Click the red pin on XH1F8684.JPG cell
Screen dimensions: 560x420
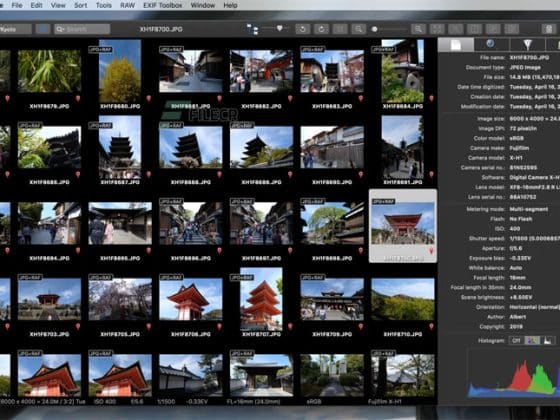pyautogui.click(x=431, y=98)
